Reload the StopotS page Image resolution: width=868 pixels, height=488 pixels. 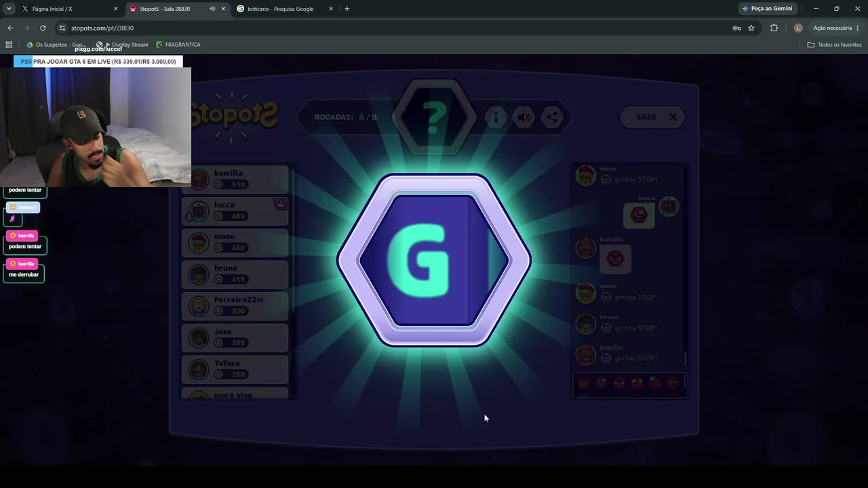(x=43, y=28)
